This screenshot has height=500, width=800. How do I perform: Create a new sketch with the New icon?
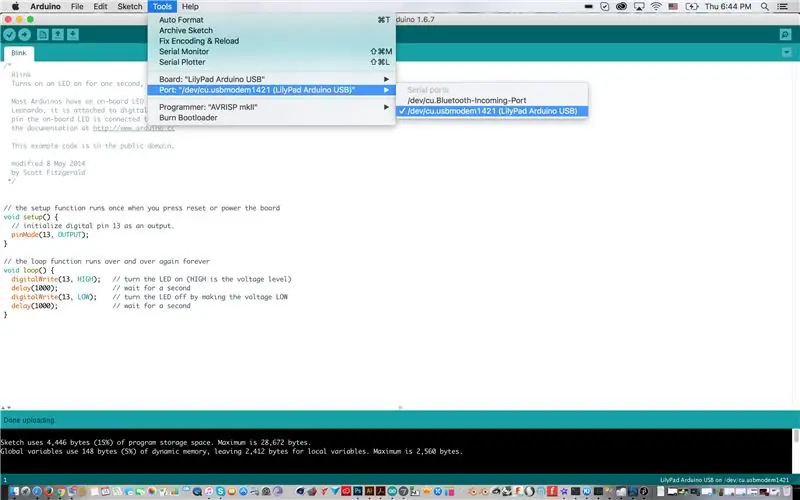43,34
